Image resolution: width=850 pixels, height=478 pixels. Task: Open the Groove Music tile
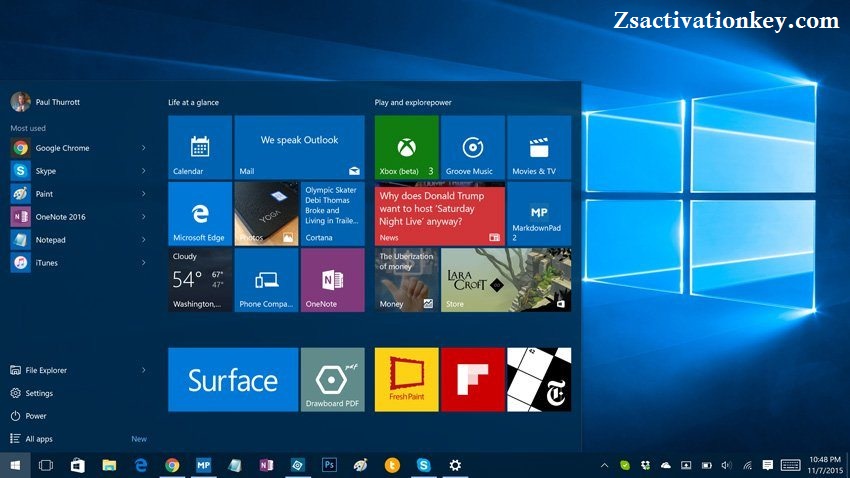coord(473,147)
